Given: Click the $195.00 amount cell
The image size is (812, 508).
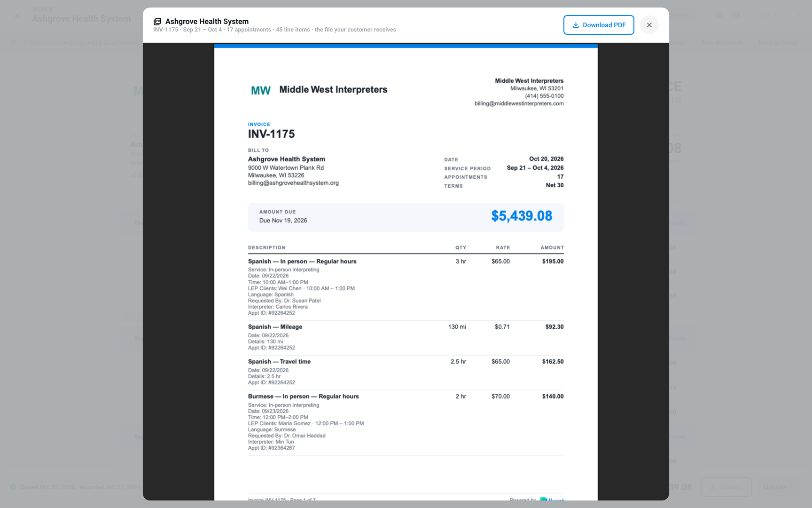Looking at the screenshot, I should coord(553,262).
